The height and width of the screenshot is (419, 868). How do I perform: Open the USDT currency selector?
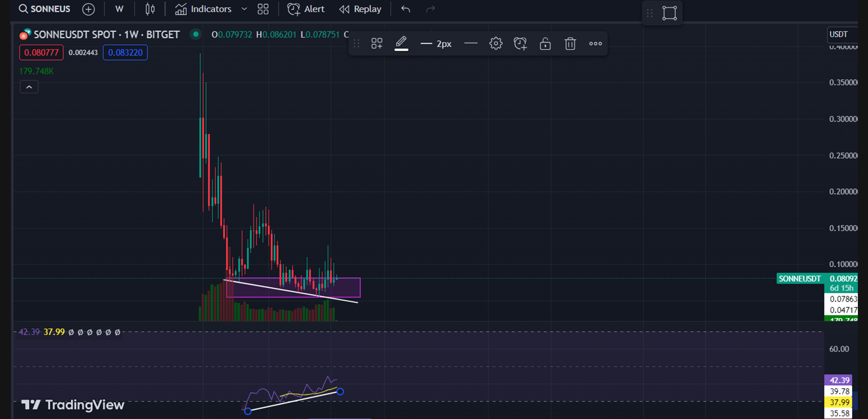(840, 34)
